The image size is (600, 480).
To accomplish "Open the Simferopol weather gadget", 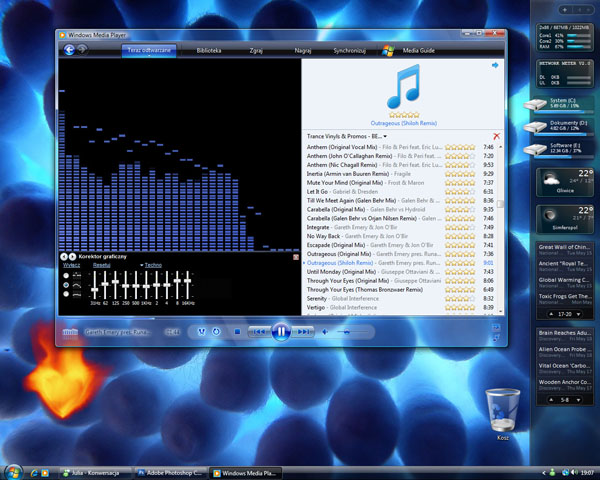I will click(565, 219).
